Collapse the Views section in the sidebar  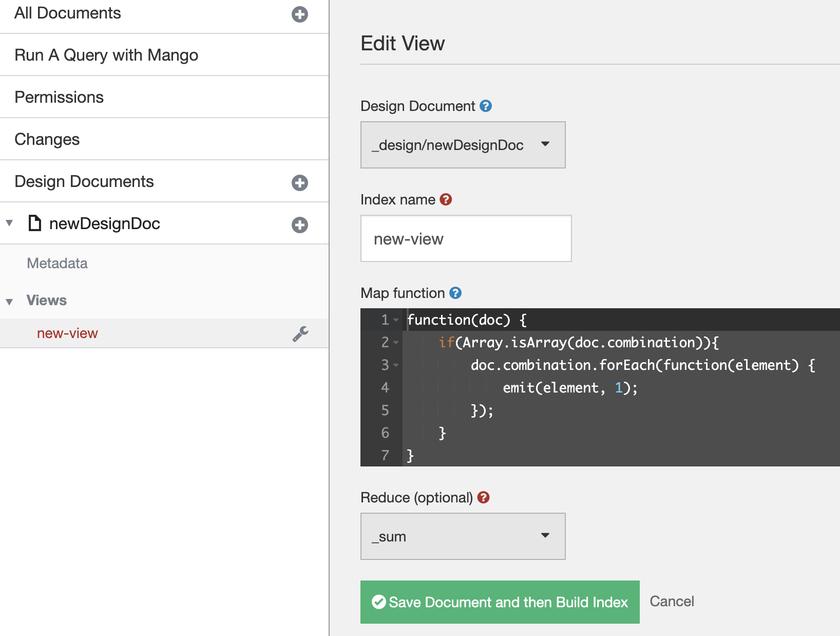9,301
